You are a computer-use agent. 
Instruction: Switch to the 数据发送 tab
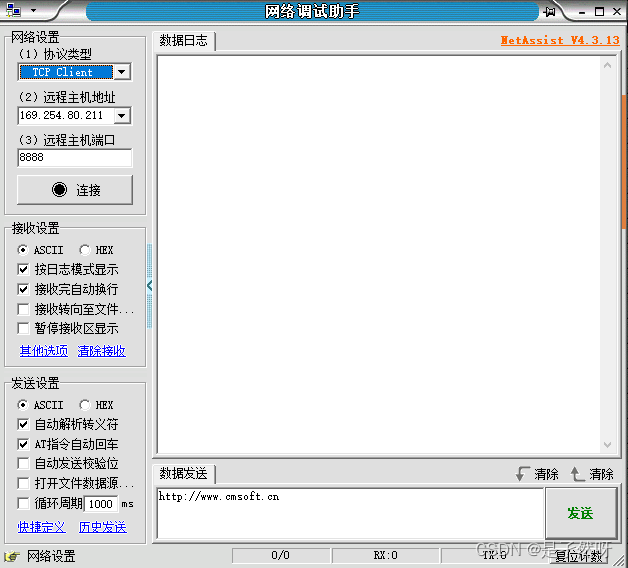point(184,474)
